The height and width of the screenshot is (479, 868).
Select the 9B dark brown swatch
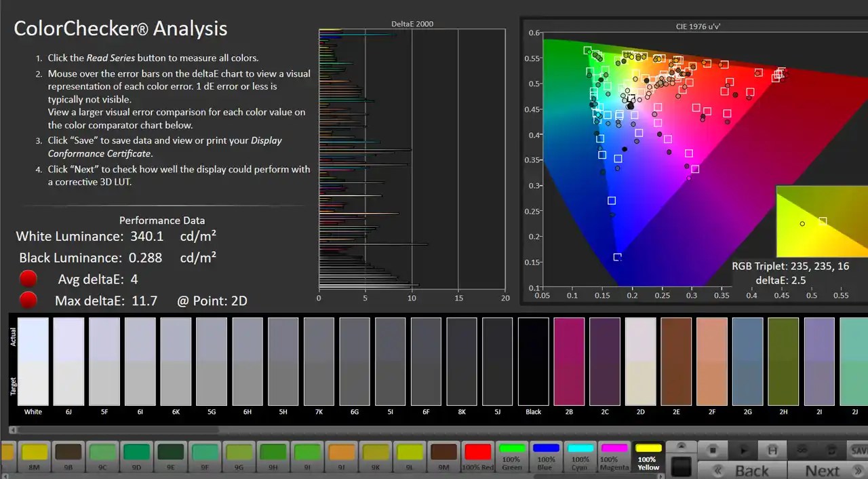[68, 456]
